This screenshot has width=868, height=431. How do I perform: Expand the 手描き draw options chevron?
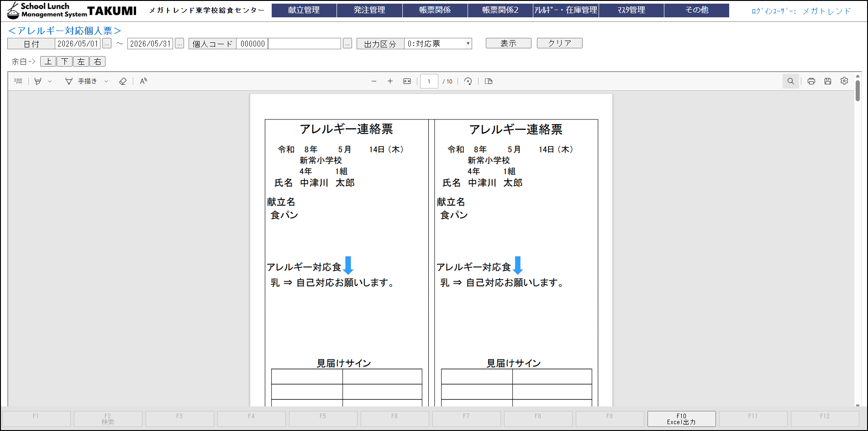pyautogui.click(x=106, y=81)
